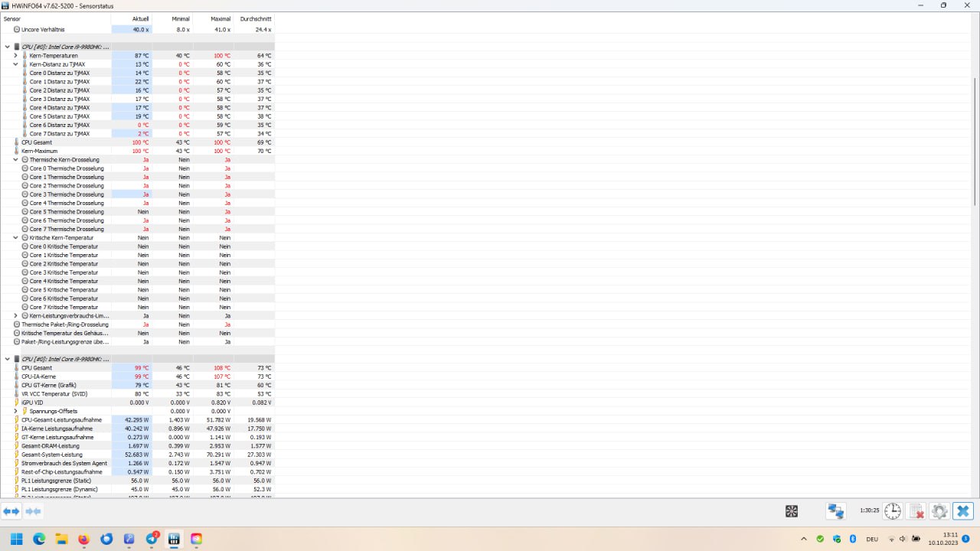The image size is (980, 551).
Task: Click the green checkmark tray icon
Action: pyautogui.click(x=820, y=539)
